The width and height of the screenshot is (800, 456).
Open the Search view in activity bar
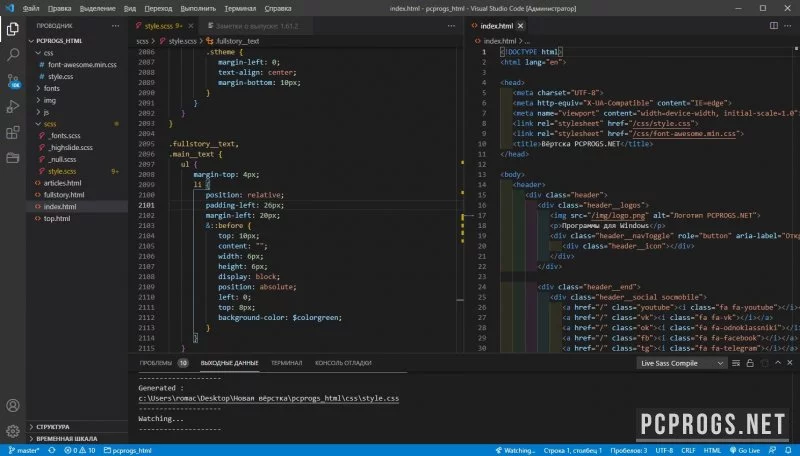pyautogui.click(x=13, y=55)
